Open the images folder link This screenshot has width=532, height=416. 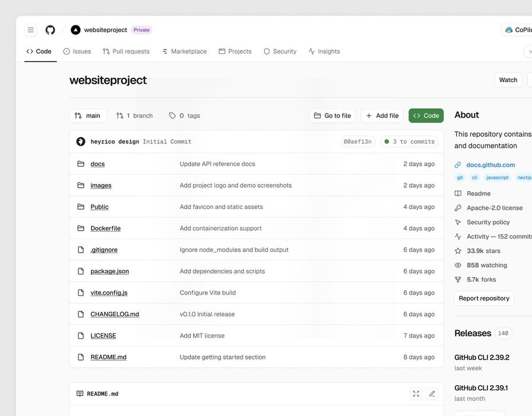[101, 185]
